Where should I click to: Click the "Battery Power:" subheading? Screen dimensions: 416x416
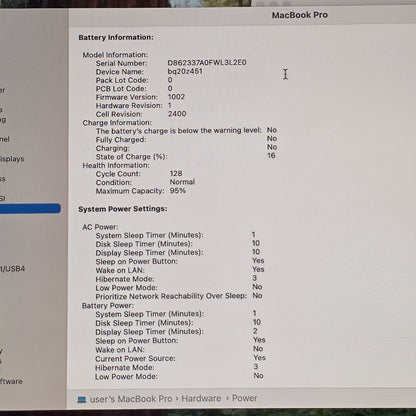point(108,306)
